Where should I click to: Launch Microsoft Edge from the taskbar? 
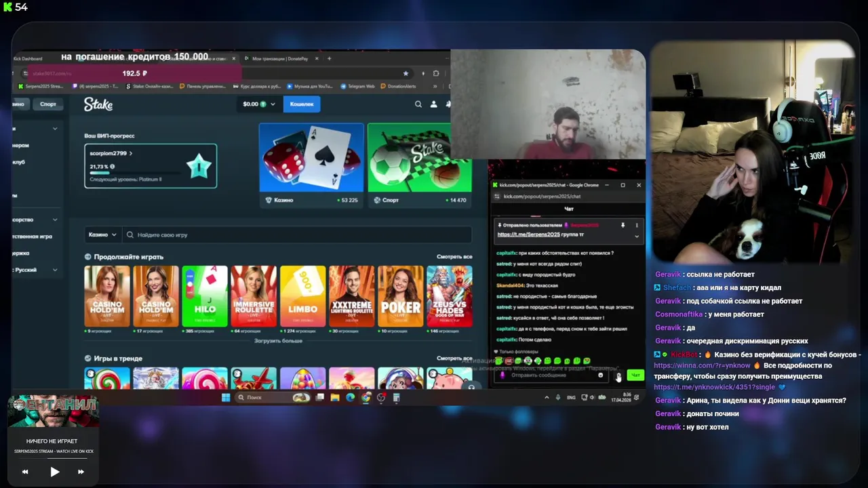(x=351, y=398)
